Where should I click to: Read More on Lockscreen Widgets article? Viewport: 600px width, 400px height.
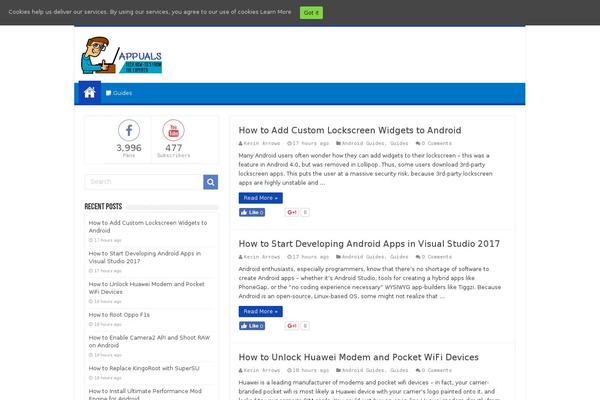(261, 198)
